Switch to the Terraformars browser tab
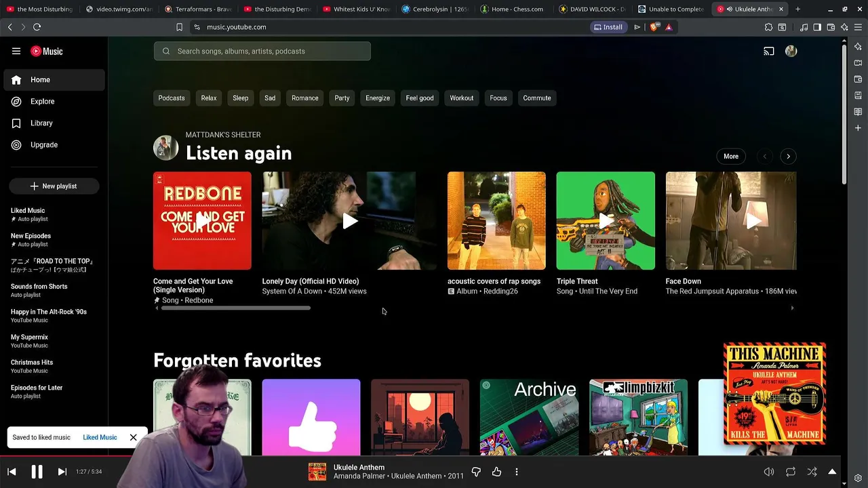This screenshot has height=488, width=868. (199, 9)
